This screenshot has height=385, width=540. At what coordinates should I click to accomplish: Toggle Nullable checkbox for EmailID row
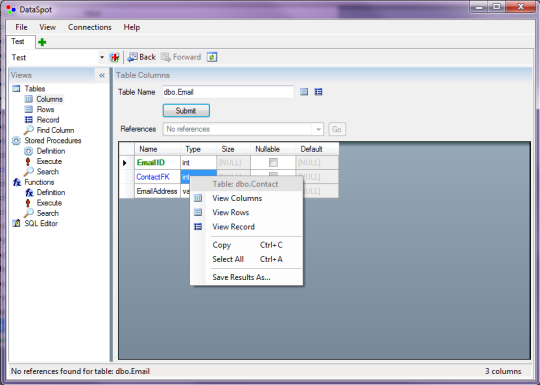click(x=273, y=162)
